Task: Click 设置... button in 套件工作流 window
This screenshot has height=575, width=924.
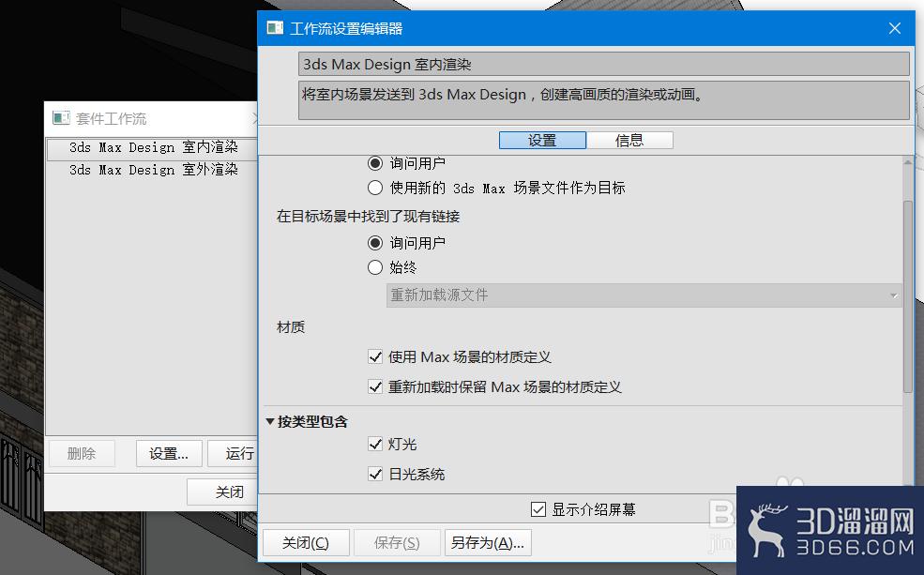Action: coord(169,454)
